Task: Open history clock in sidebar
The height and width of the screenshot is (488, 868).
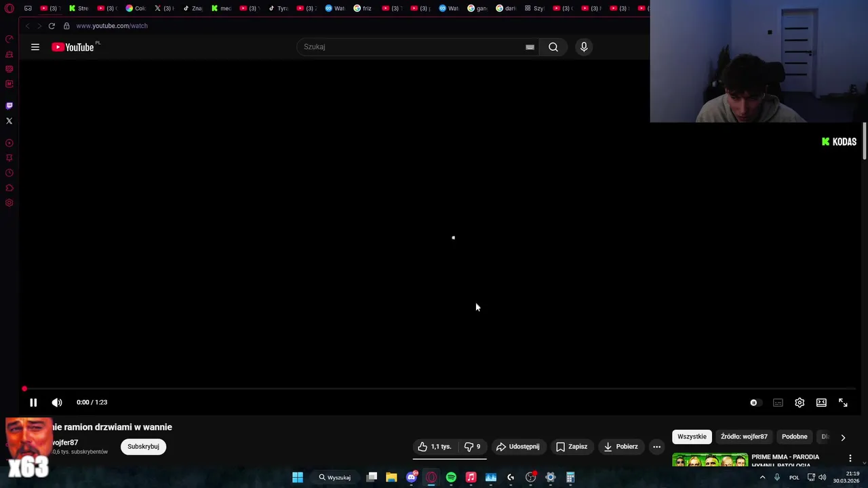Action: click(x=9, y=173)
